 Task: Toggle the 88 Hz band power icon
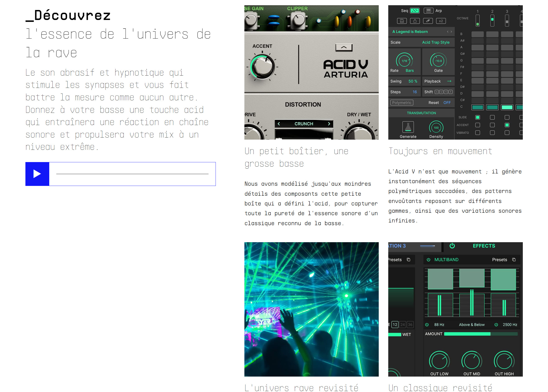[427, 325]
